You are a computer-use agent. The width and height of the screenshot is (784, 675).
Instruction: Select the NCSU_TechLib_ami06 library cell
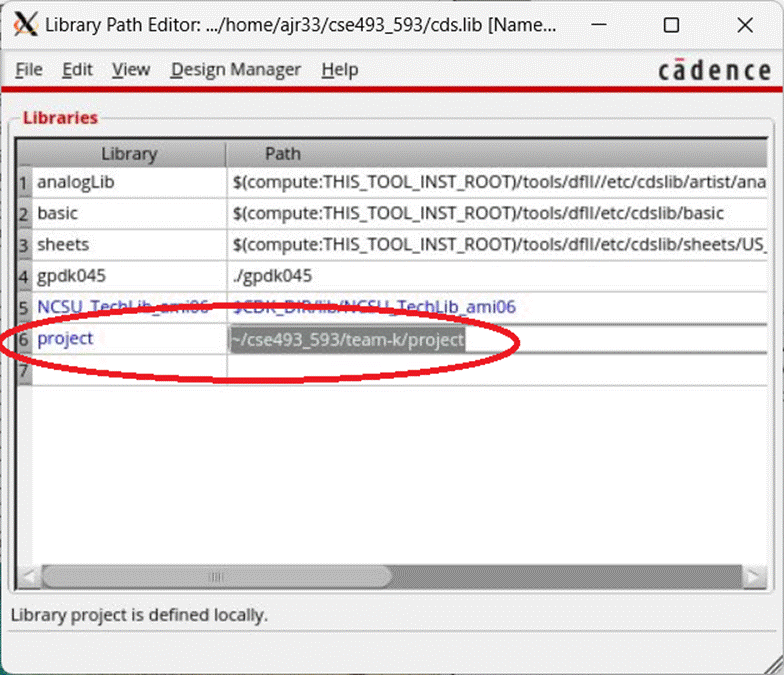pos(129,306)
